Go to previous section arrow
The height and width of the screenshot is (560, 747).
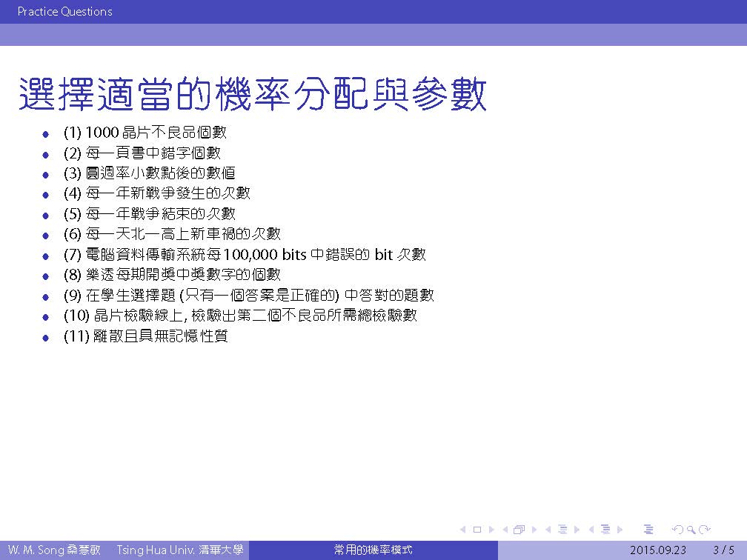click(x=591, y=530)
